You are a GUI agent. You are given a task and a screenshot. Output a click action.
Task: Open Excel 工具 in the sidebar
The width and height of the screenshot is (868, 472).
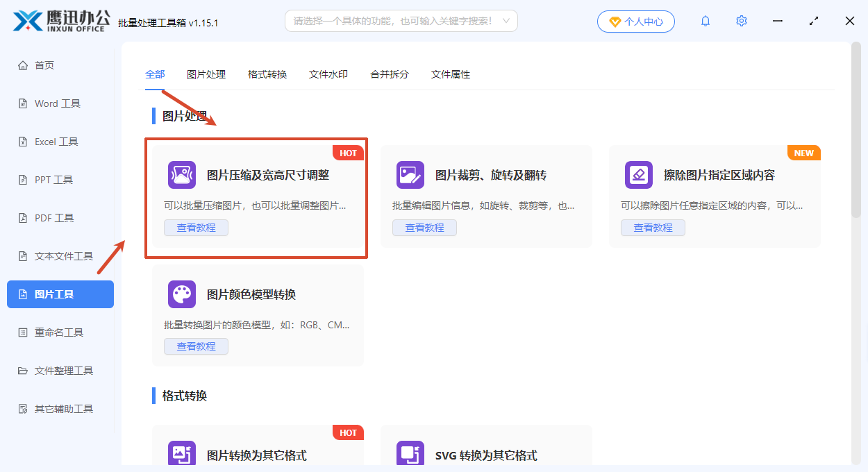click(60, 142)
